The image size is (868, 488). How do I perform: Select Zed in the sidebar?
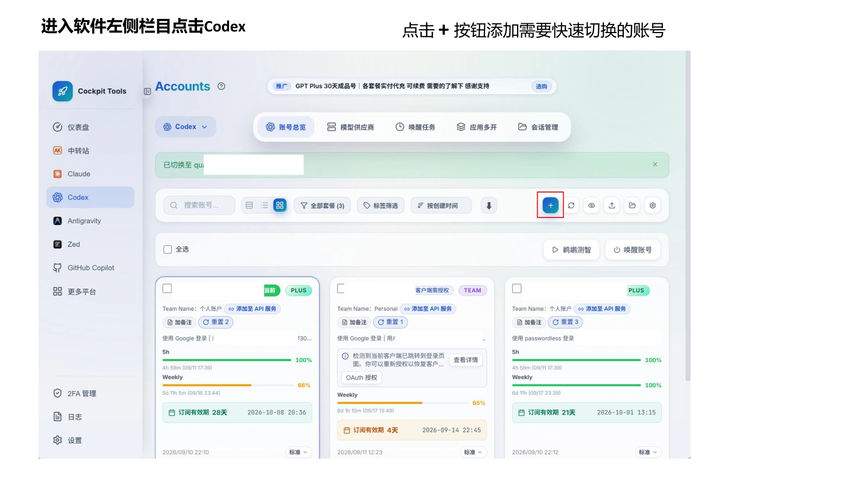click(90, 245)
